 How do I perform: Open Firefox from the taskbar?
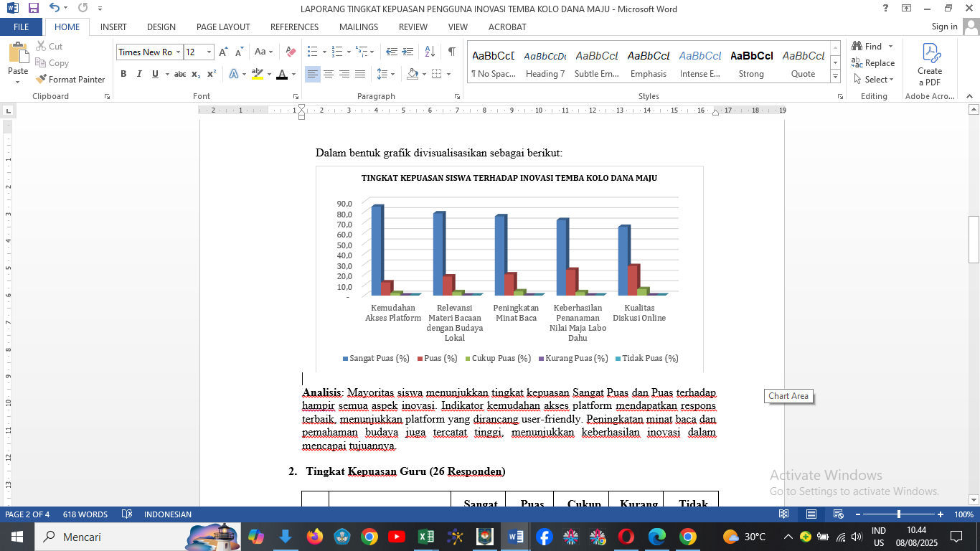(314, 537)
